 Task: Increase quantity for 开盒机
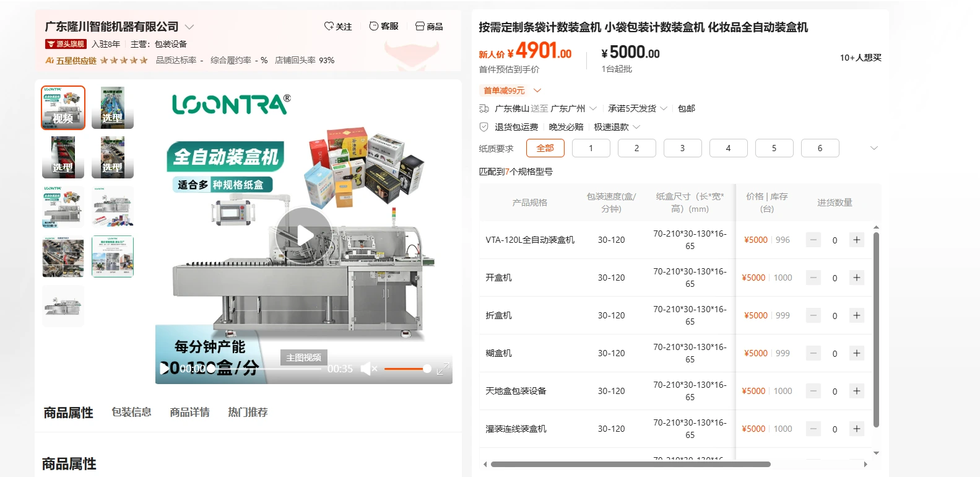(x=857, y=278)
